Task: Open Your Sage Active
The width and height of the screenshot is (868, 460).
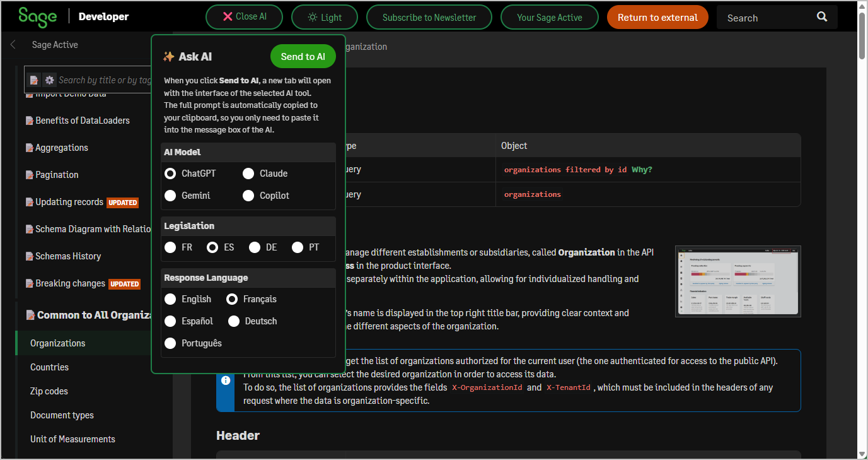Action: tap(550, 17)
